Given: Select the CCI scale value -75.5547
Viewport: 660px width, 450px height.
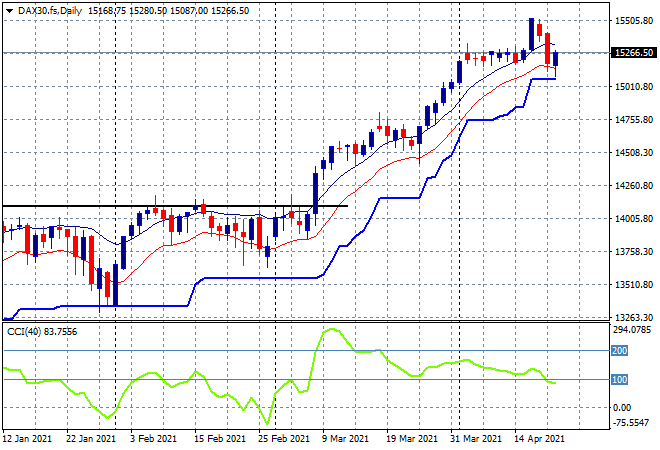Looking at the screenshot, I should point(631,423).
